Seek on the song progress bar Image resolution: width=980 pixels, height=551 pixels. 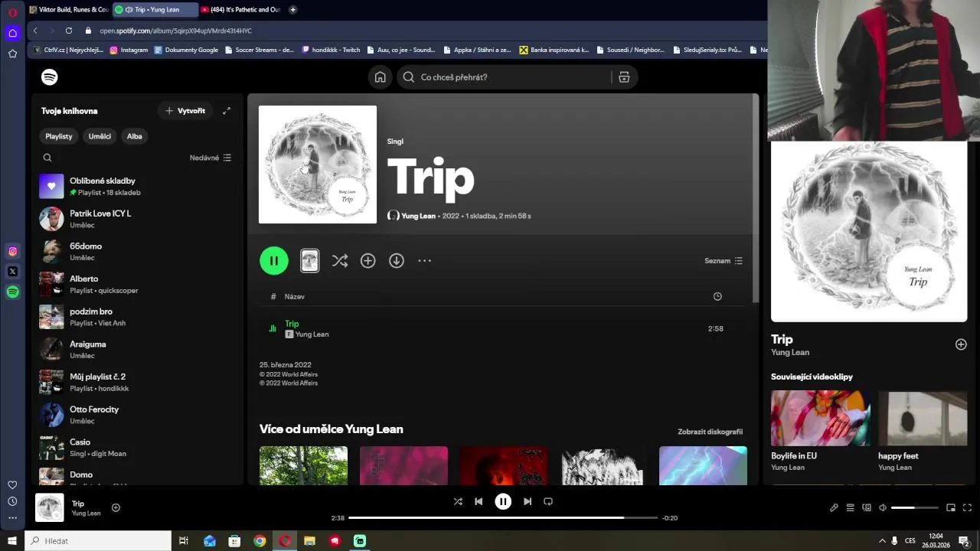coord(503,518)
